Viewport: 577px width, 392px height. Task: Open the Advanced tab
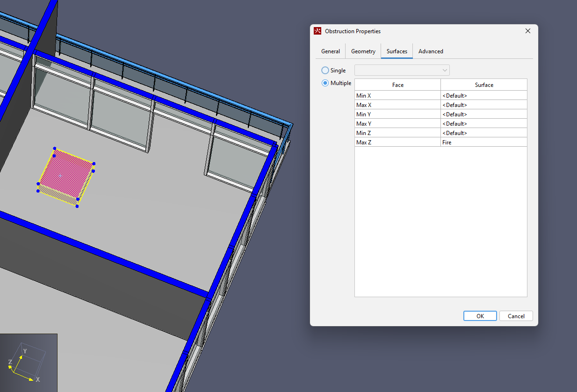tap(431, 51)
